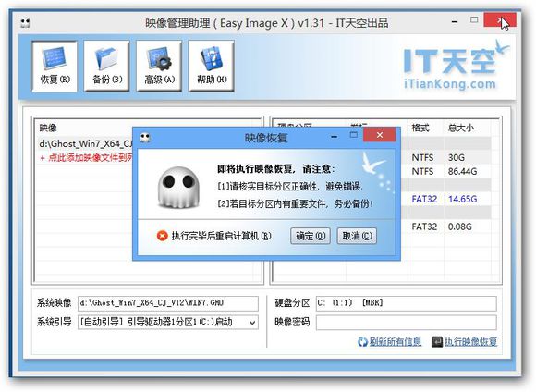Minimize the Easy Image X main window
This screenshot has width=536, height=392.
(455, 22)
